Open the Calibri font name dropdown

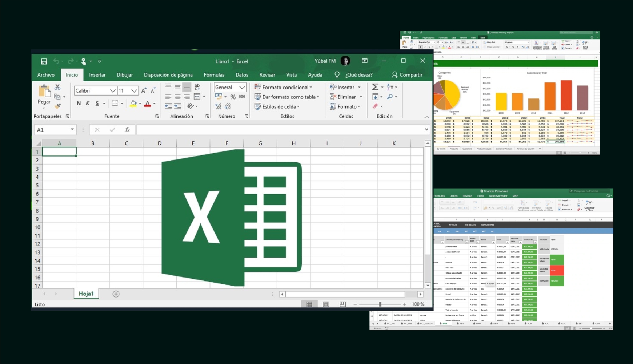pyautogui.click(x=113, y=90)
